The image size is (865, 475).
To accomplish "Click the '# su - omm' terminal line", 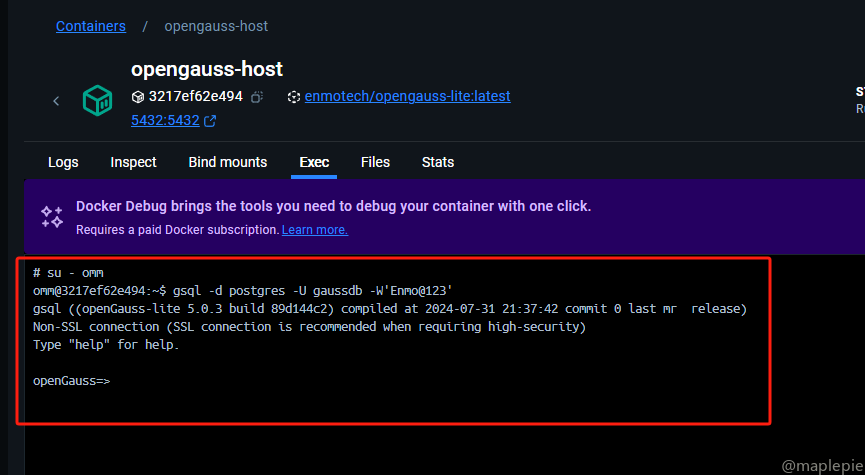I will 68,273.
